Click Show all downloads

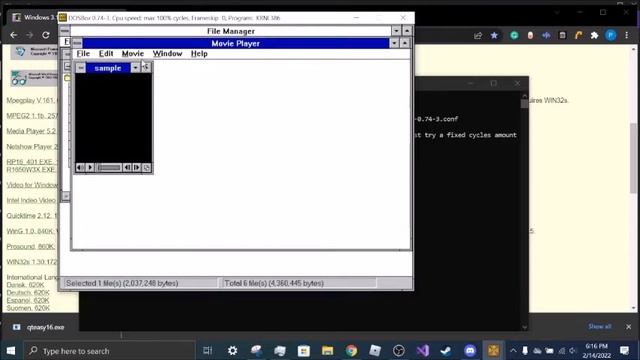[600, 327]
